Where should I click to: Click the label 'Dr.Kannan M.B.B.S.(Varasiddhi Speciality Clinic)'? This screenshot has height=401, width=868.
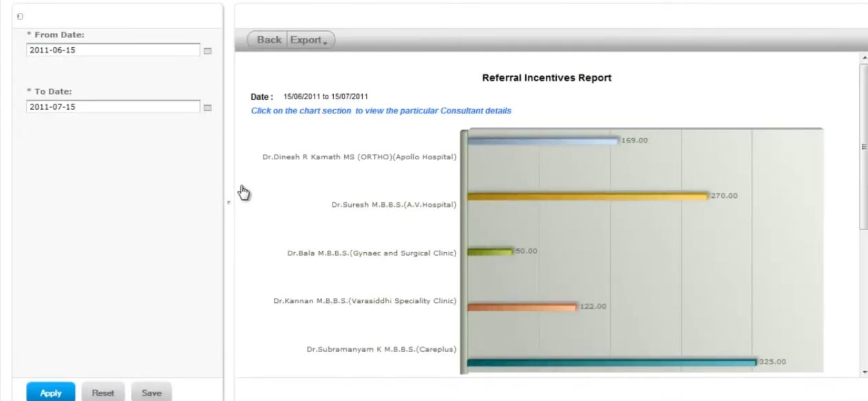pyautogui.click(x=365, y=301)
